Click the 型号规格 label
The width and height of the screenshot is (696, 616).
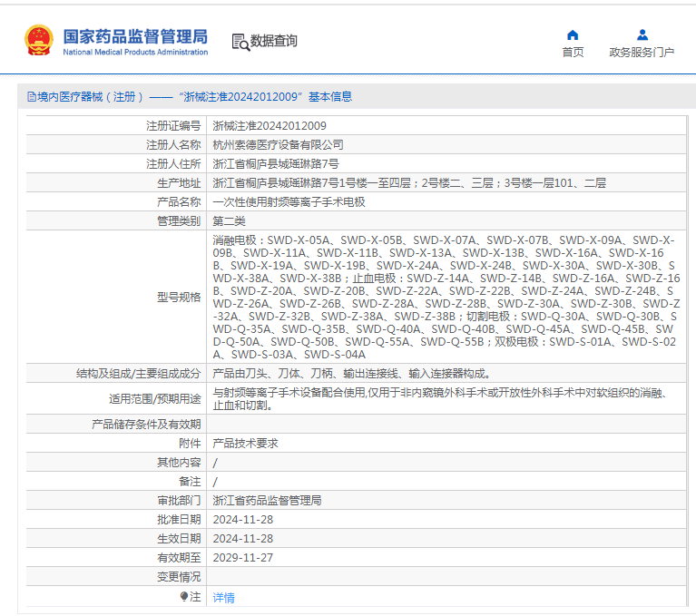[x=179, y=298]
